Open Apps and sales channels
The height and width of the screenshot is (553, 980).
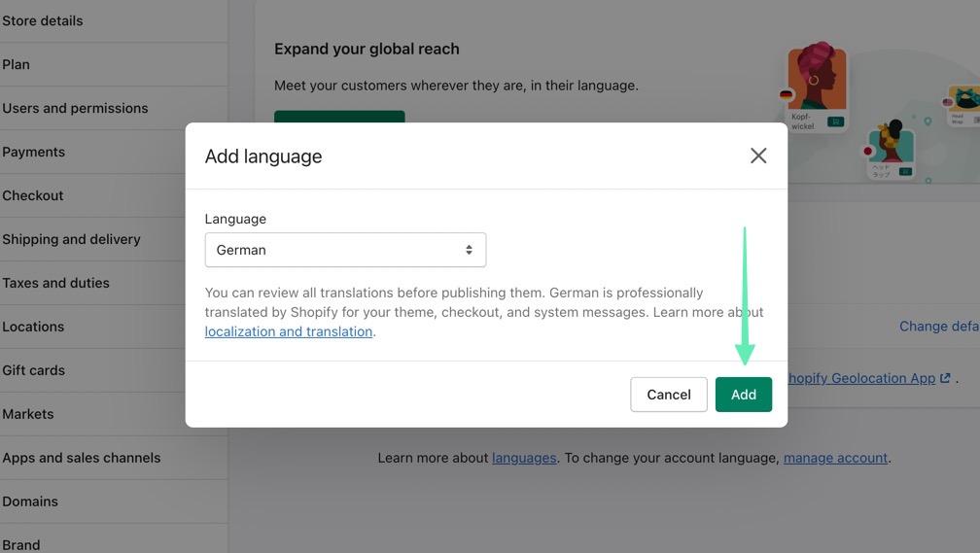click(82, 458)
